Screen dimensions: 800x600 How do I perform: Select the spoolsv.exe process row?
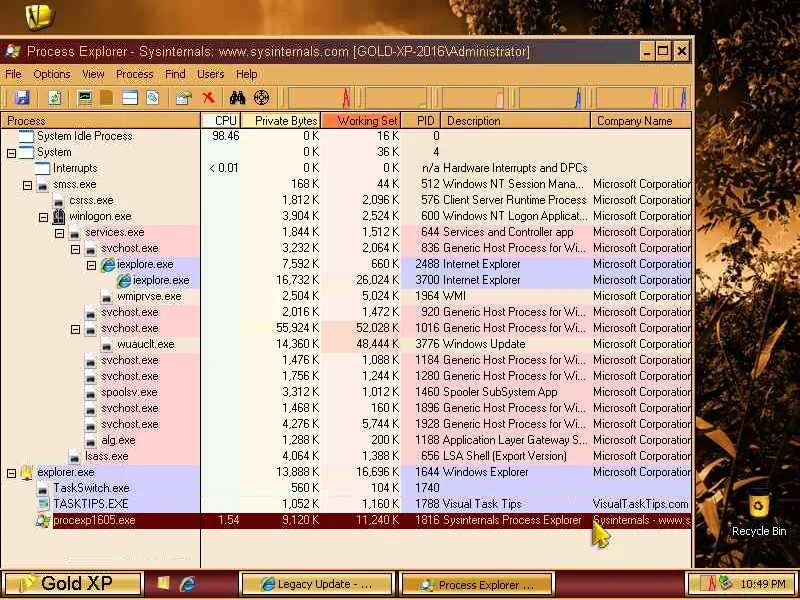coord(346,392)
